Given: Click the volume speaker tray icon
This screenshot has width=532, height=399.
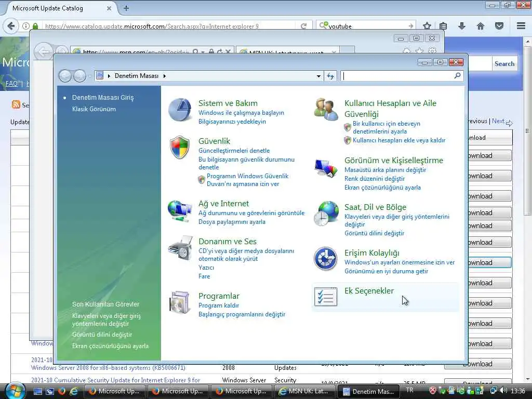Looking at the screenshot, I should pos(503,391).
